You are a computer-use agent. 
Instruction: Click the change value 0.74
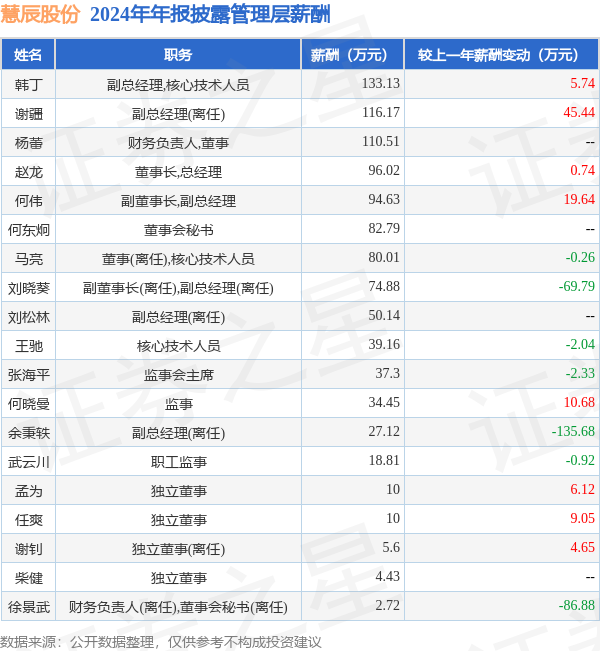(x=583, y=170)
